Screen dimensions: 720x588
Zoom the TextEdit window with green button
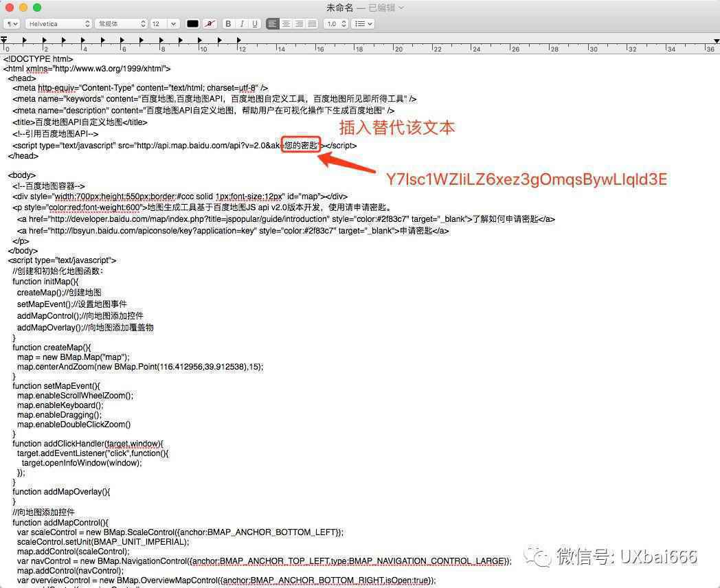[37, 8]
